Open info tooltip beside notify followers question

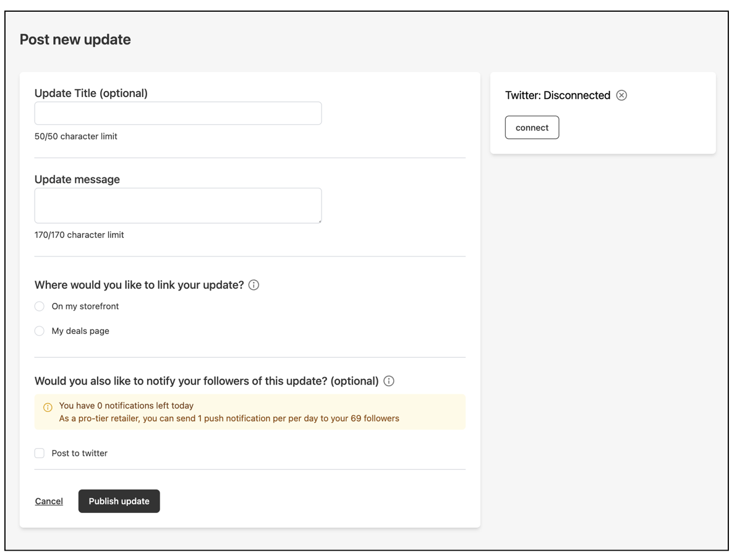point(389,381)
